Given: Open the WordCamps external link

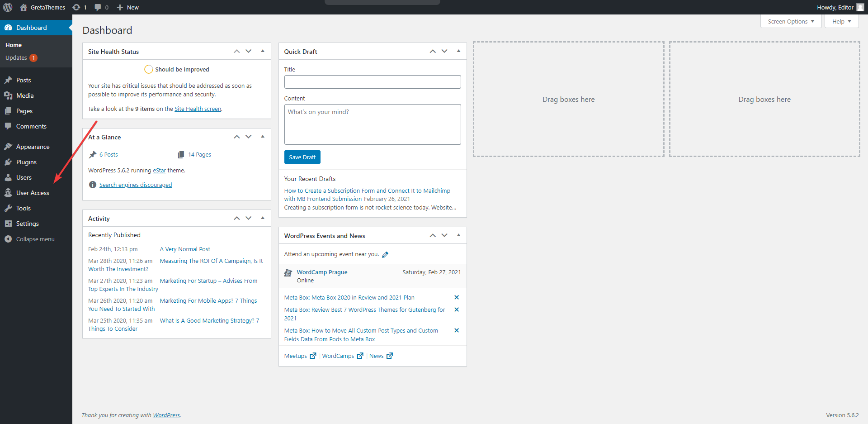Looking at the screenshot, I should click(343, 356).
